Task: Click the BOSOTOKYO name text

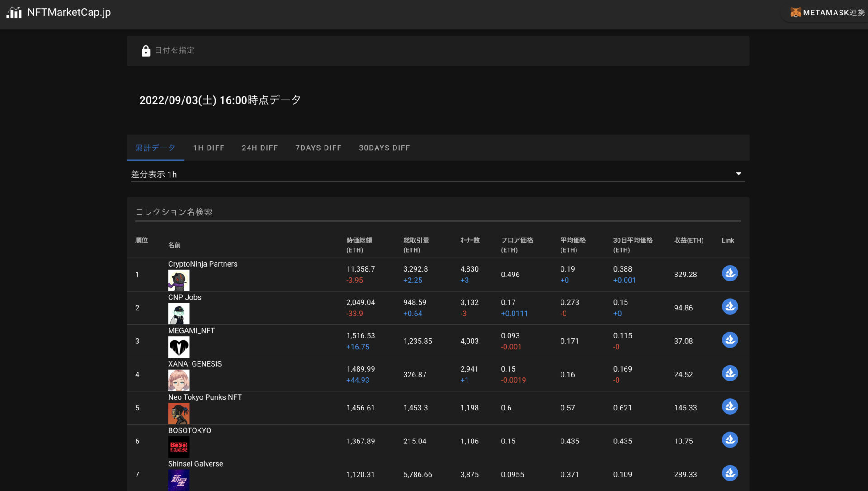Action: (x=189, y=430)
